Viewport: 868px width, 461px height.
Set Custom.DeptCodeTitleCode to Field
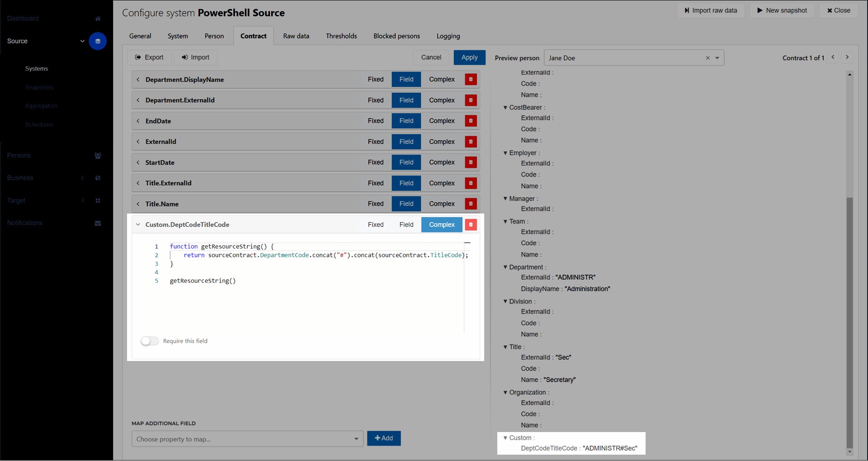[406, 225]
